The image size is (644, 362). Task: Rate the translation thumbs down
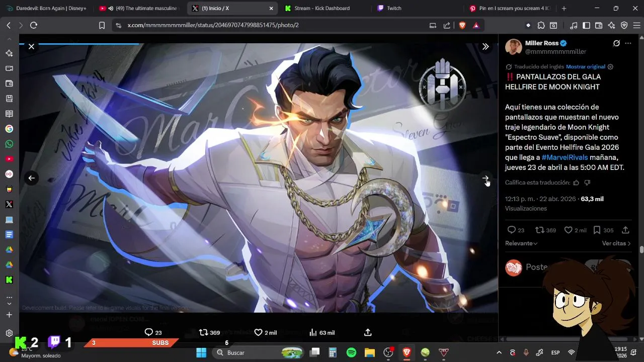pos(587,183)
